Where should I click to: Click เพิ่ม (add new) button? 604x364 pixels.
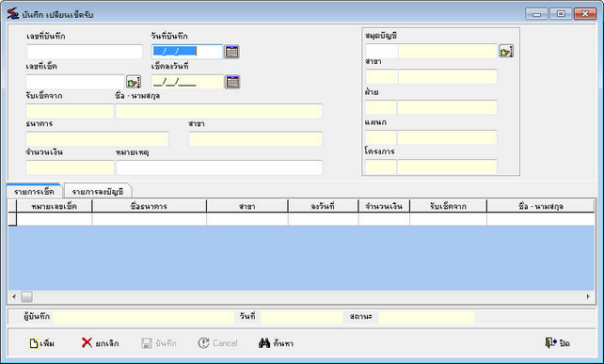click(x=41, y=342)
